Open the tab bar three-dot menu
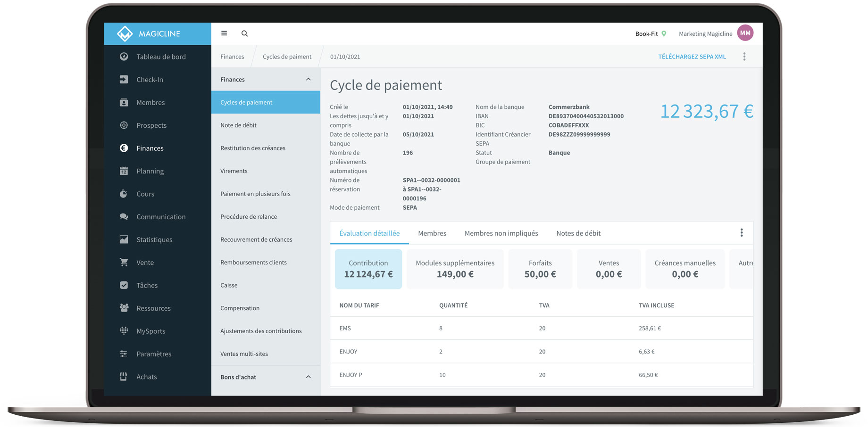 pos(742,233)
